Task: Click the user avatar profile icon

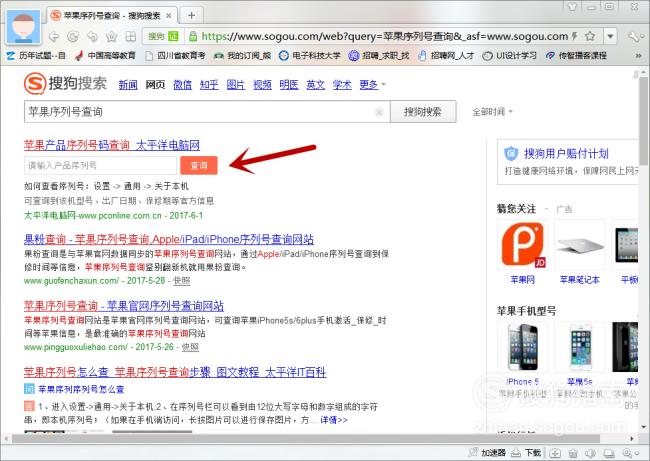Action: click(24, 27)
